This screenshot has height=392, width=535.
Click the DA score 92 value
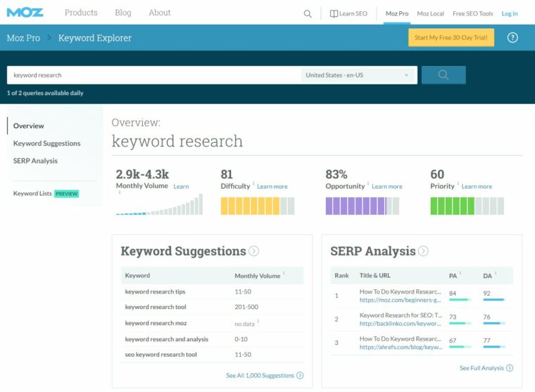point(486,293)
